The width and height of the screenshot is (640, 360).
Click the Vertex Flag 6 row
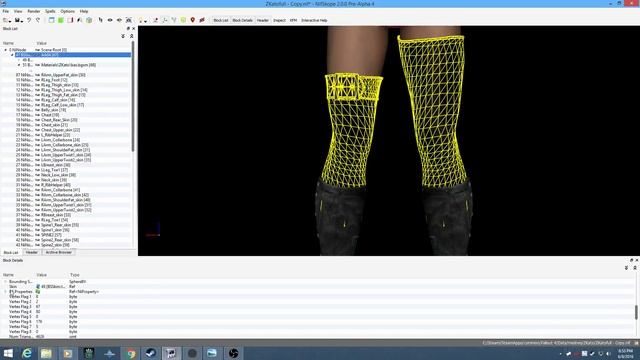318,322
